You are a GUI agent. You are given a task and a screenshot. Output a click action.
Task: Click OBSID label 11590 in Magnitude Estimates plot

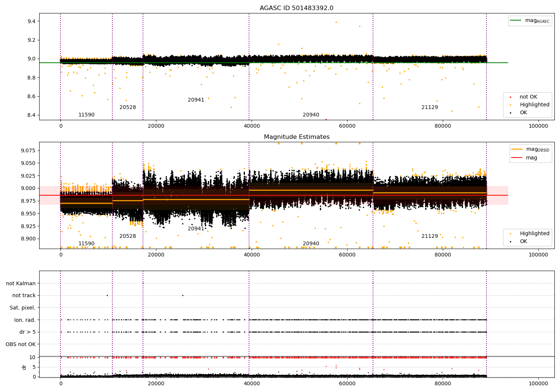click(x=86, y=244)
